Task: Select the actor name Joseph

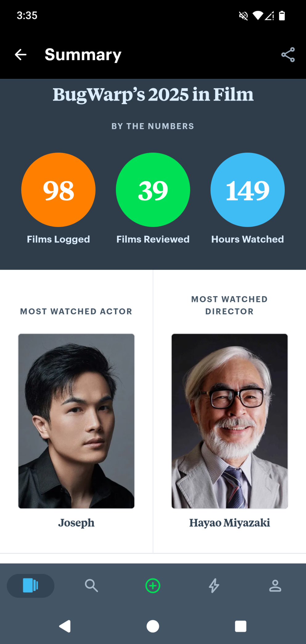Action: tap(76, 523)
